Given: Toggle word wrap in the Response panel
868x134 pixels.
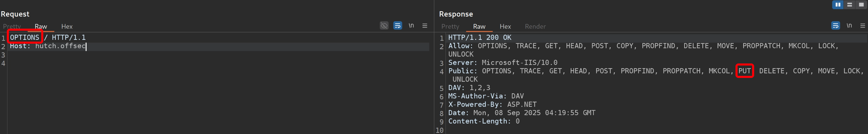Looking at the screenshot, I should point(836,25).
